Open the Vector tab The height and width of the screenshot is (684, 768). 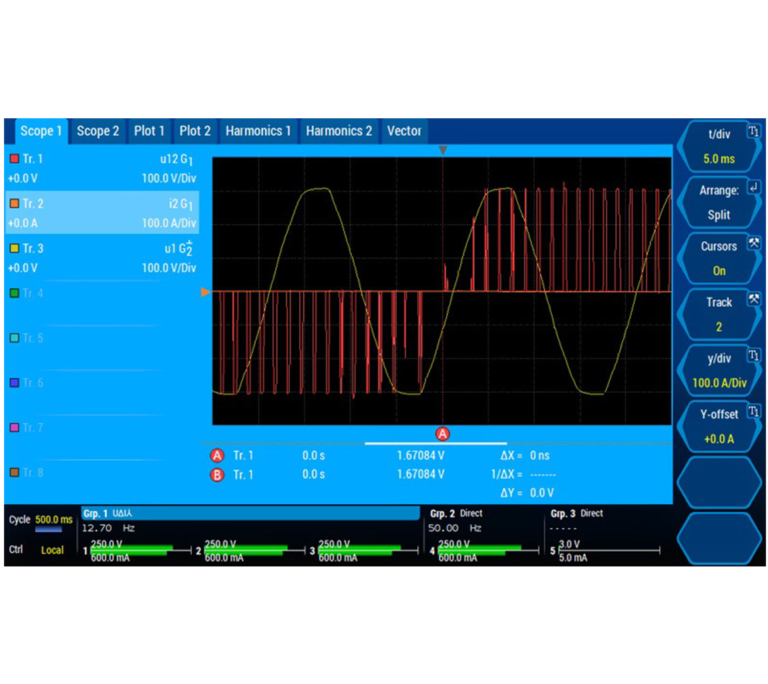coord(404,131)
